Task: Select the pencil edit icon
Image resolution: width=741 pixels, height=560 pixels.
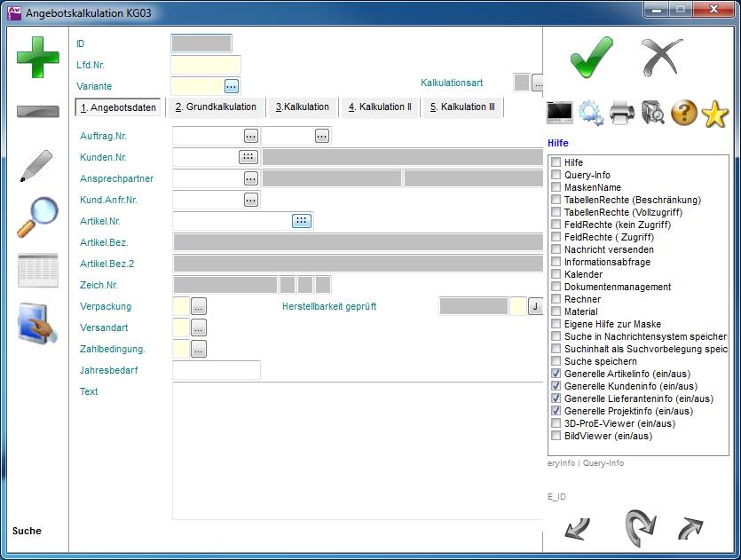Action: pyautogui.click(x=35, y=166)
